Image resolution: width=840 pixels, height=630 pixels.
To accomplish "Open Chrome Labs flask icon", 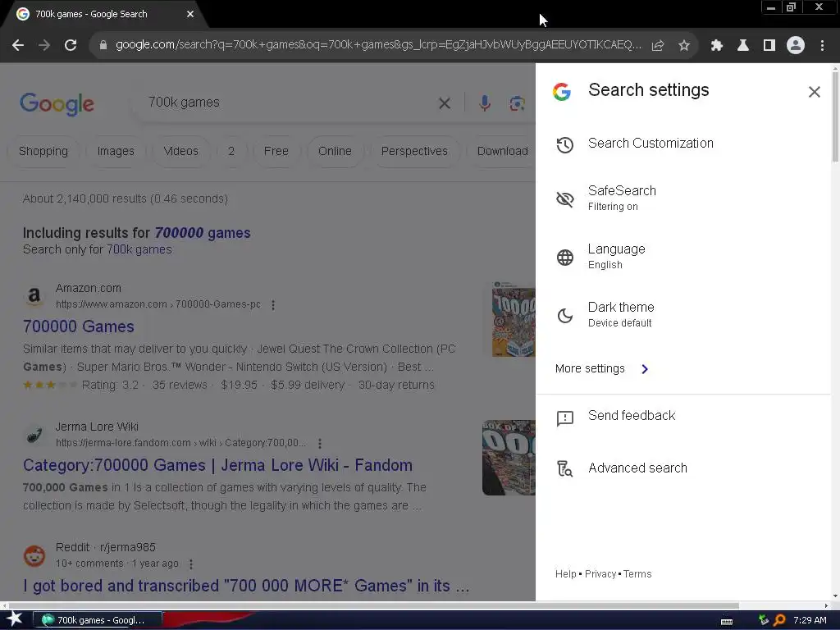I will tap(743, 46).
